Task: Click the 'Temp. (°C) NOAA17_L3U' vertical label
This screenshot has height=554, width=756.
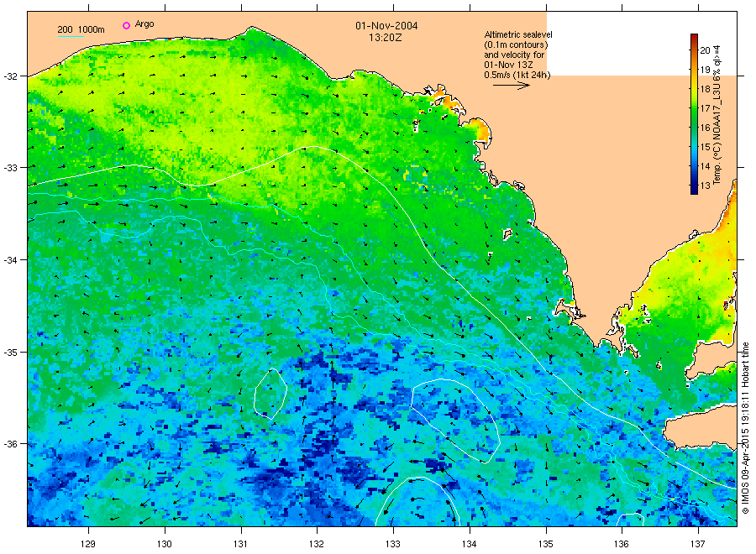Action: [x=717, y=115]
